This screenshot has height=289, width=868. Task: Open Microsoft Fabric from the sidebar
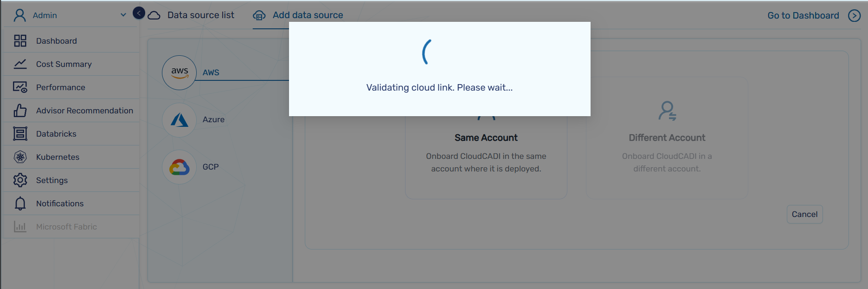pyautogui.click(x=66, y=227)
